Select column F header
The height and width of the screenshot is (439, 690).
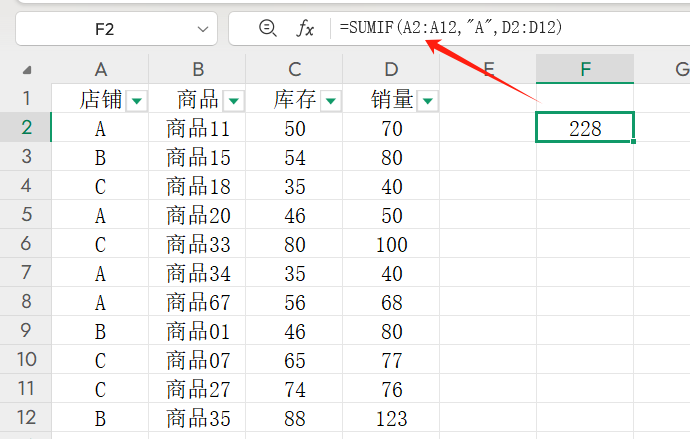(x=585, y=69)
